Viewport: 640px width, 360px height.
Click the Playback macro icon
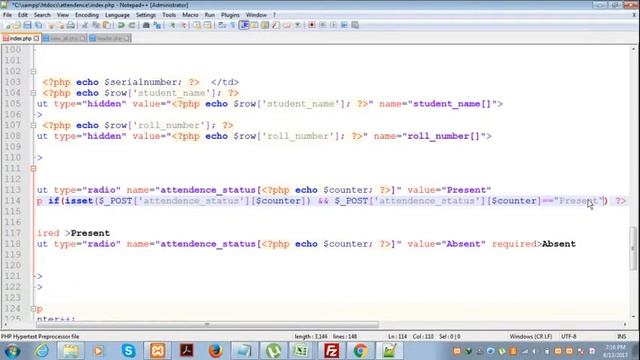(x=333, y=25)
